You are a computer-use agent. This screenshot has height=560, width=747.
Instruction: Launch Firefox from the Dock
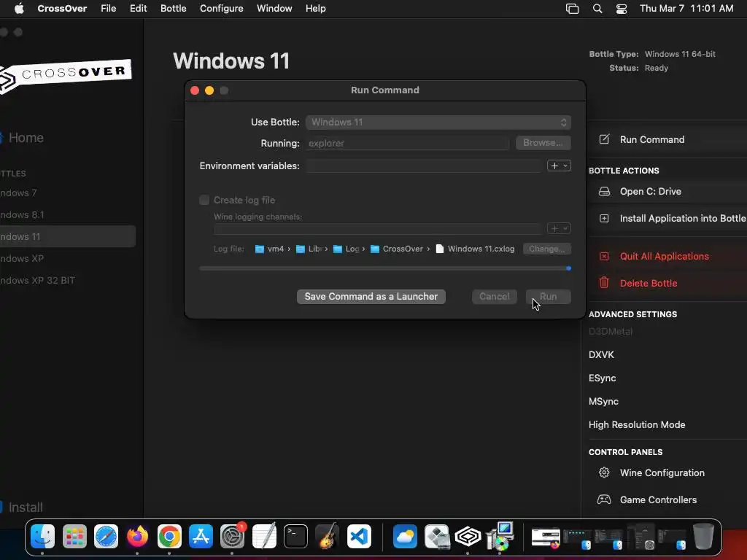point(137,537)
